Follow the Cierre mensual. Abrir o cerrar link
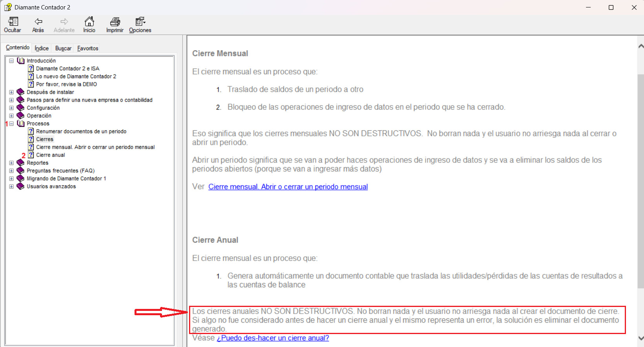The image size is (644, 347). [288, 187]
